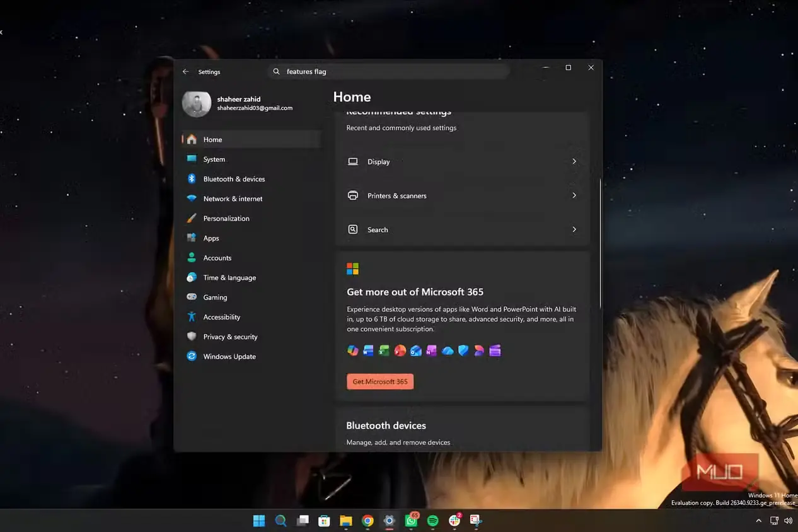Click the Word icon in Microsoft 365 card
Screen dimensions: 798x532
pyautogui.click(x=369, y=350)
